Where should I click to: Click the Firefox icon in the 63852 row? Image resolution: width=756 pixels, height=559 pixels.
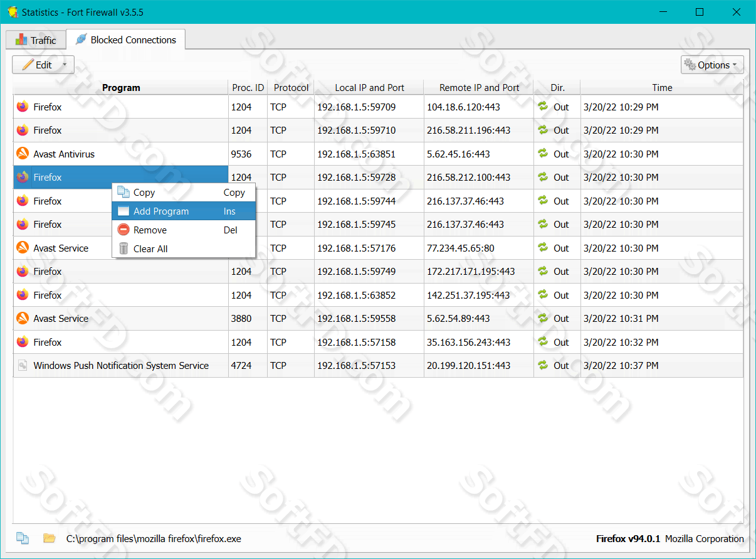click(x=23, y=295)
